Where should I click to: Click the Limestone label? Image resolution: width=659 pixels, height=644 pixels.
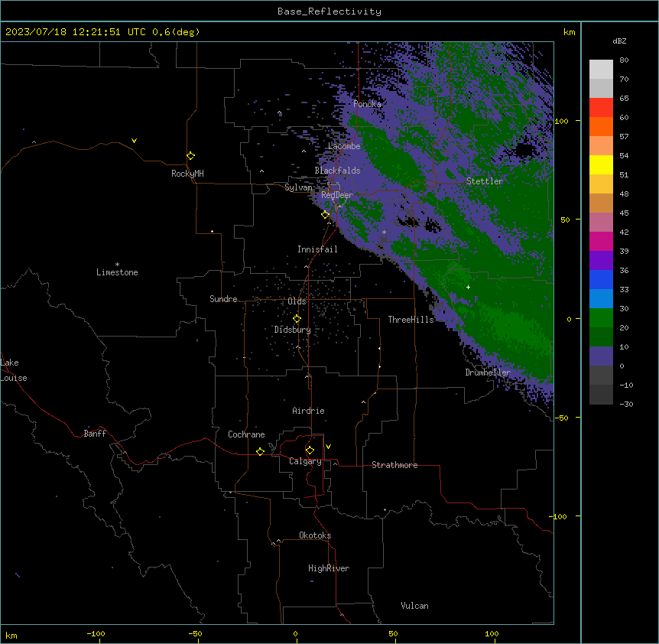[x=117, y=272]
